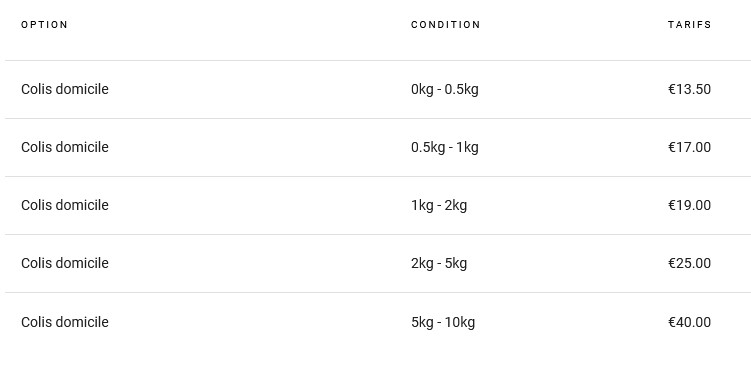Viewport: 751px width, 380px height.
Task: Click the Colis domicile option priced €40.00
Action: tap(65, 322)
